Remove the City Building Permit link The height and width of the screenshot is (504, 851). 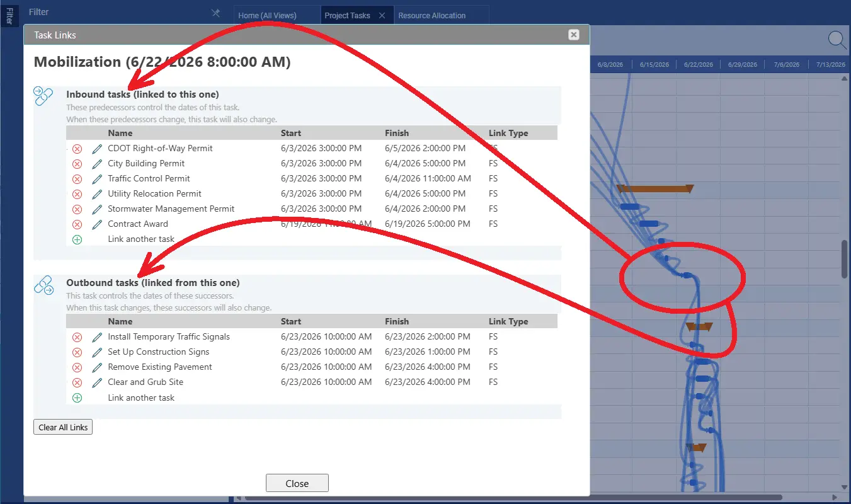pos(77,164)
